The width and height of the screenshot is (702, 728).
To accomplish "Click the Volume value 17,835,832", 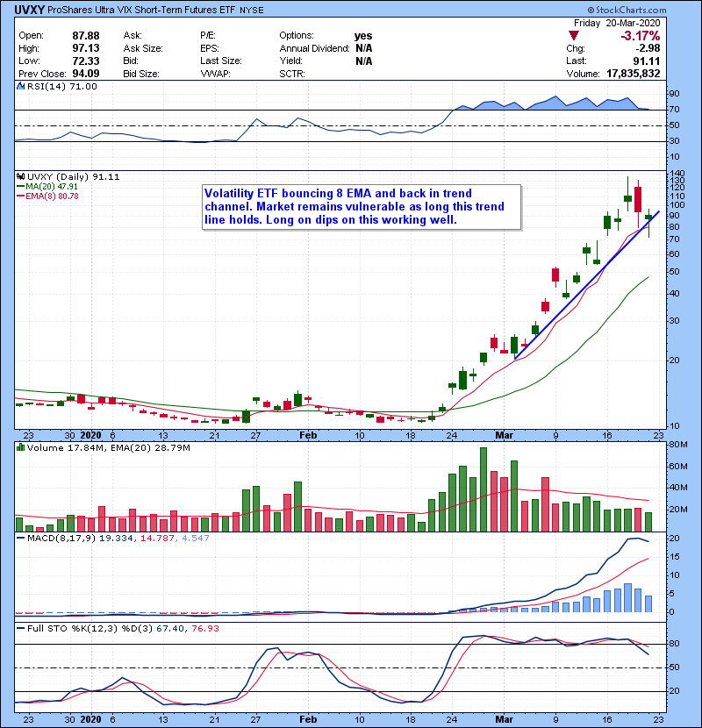I will pos(634,74).
